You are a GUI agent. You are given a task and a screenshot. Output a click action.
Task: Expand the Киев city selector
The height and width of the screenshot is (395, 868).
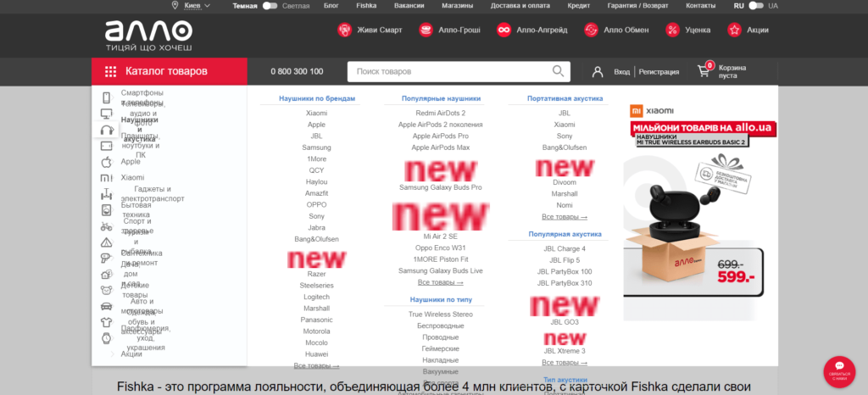pyautogui.click(x=192, y=6)
